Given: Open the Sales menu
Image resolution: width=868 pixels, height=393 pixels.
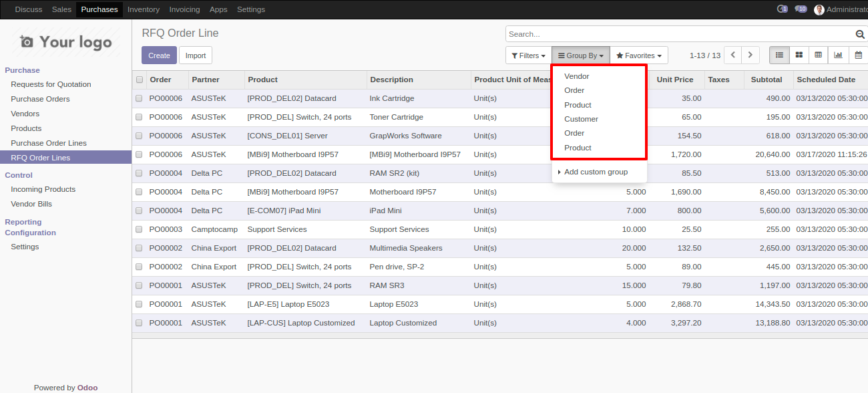Looking at the screenshot, I should click(61, 9).
